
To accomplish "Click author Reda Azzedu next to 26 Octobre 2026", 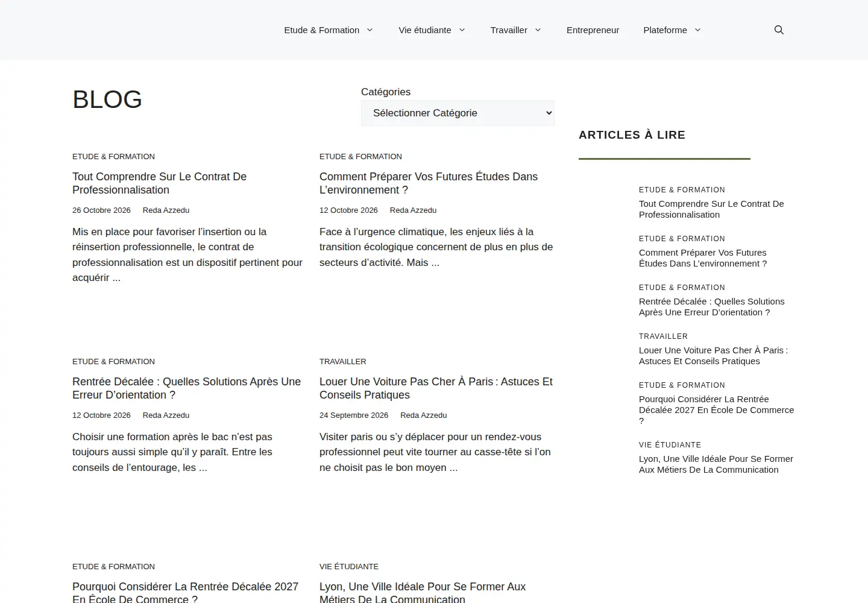I will (166, 210).
